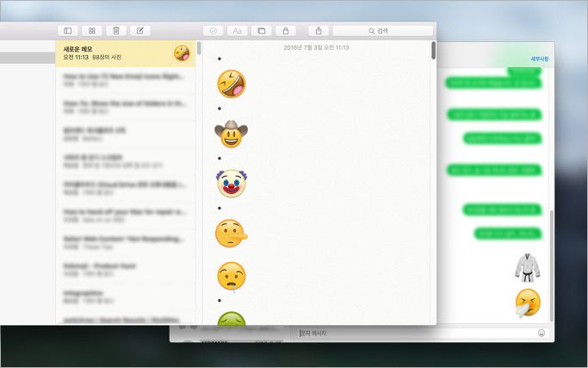Click the drooling face emoji
Viewport: 588px width, 368px height.
click(x=232, y=278)
